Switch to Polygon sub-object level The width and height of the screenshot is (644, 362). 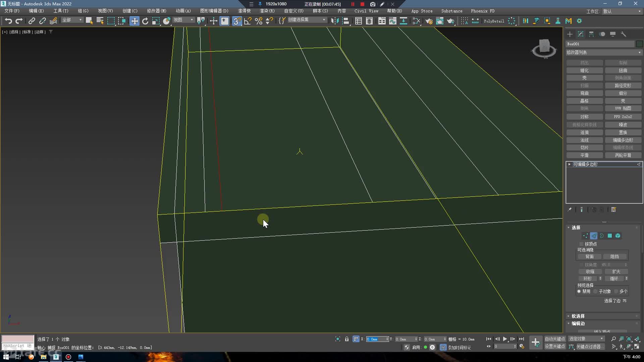pyautogui.click(x=610, y=236)
